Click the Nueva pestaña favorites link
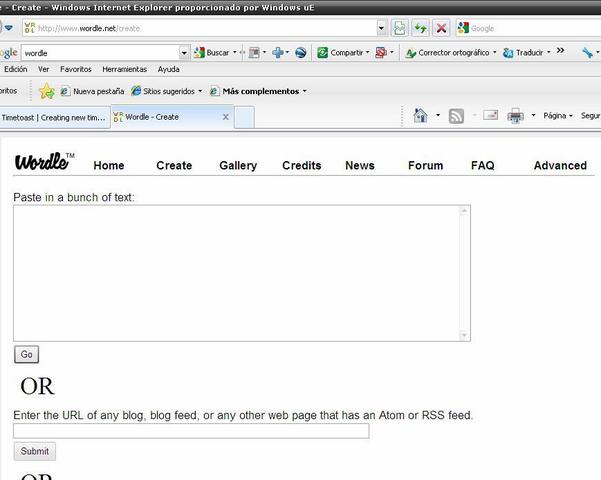The image size is (601, 480). [x=92, y=91]
